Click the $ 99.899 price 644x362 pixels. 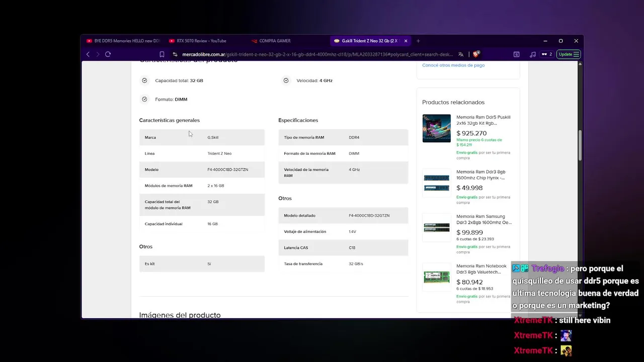469,232
